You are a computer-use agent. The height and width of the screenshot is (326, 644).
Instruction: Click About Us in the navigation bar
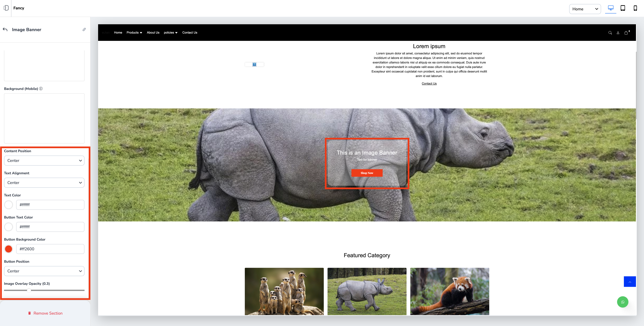click(153, 33)
